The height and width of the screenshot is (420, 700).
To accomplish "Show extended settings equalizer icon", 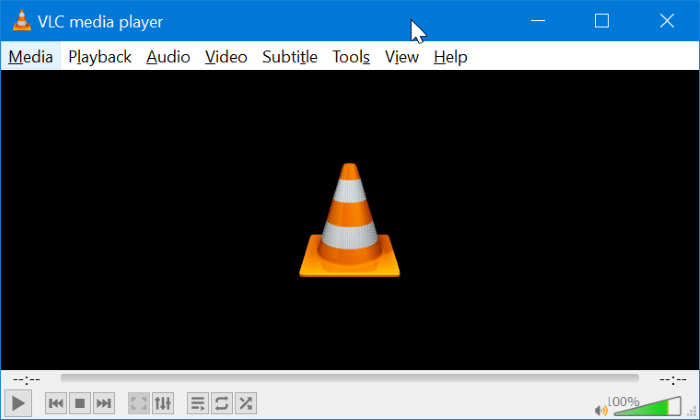I will point(162,403).
